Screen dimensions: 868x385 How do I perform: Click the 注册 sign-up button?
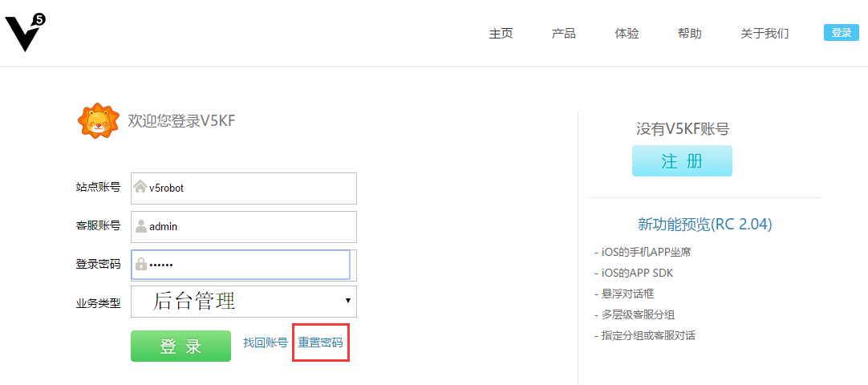[x=682, y=161]
